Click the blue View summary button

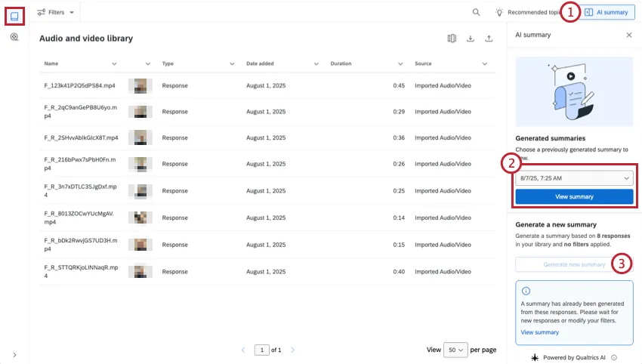[574, 196]
